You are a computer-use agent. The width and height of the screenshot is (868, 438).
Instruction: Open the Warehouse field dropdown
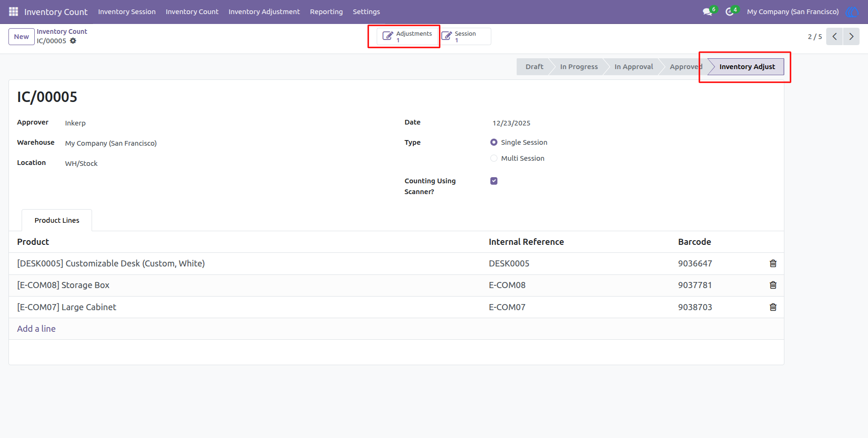pos(111,143)
